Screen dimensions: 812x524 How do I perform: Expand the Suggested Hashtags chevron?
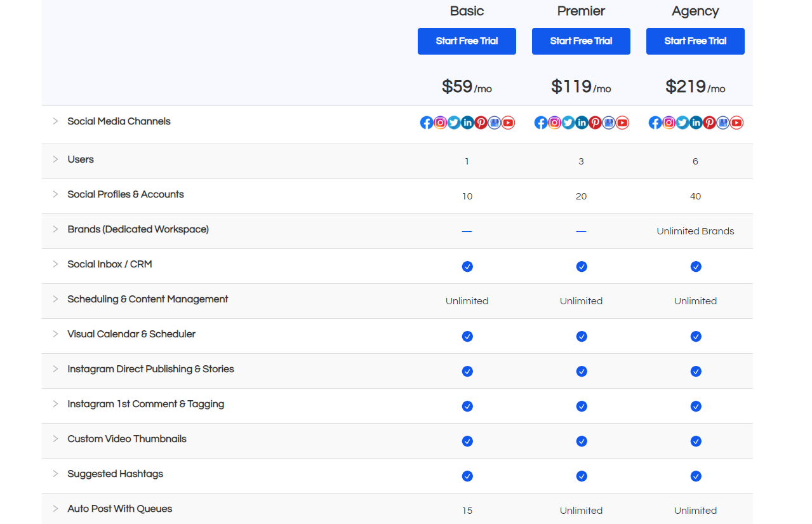55,473
